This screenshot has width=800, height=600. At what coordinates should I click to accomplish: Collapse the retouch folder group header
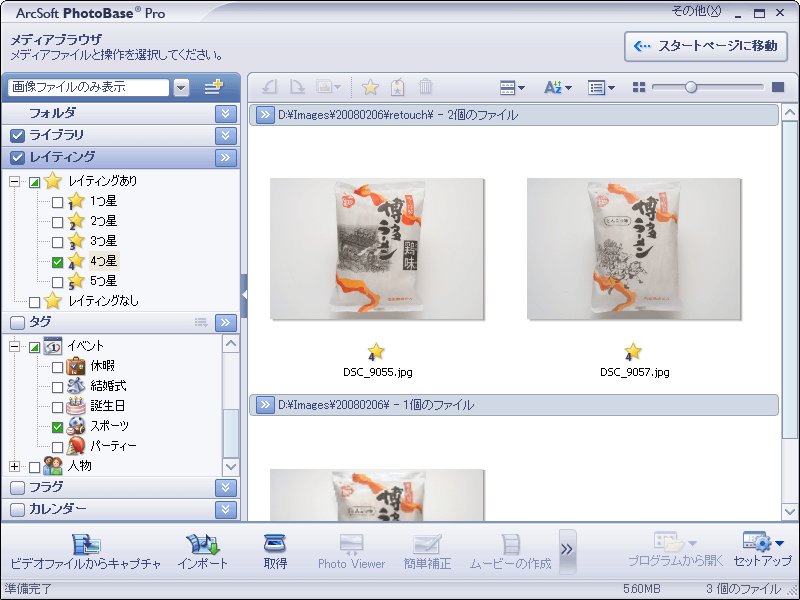tap(265, 115)
